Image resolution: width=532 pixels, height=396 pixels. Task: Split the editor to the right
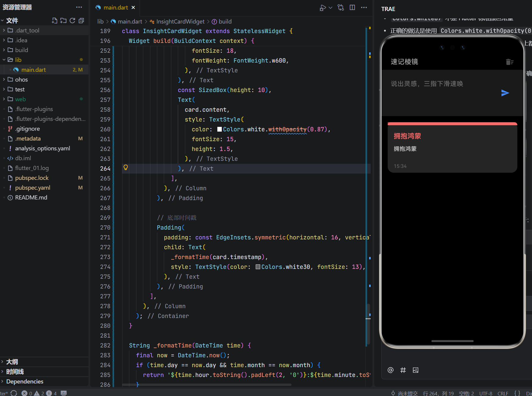tap(352, 7)
